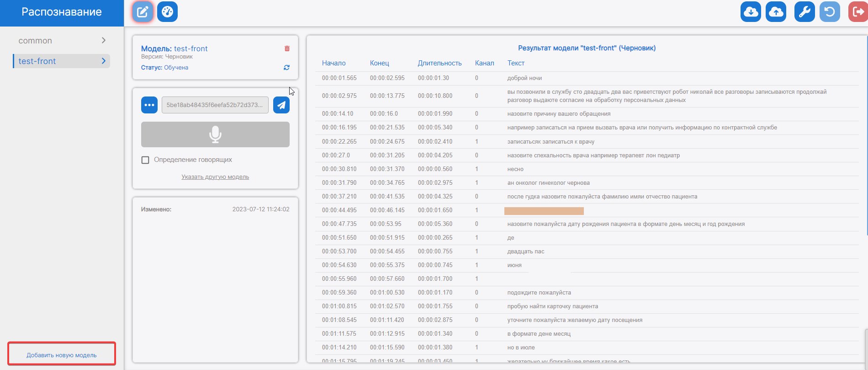
Task: Open the dashboard gauge icon
Action: point(167,12)
